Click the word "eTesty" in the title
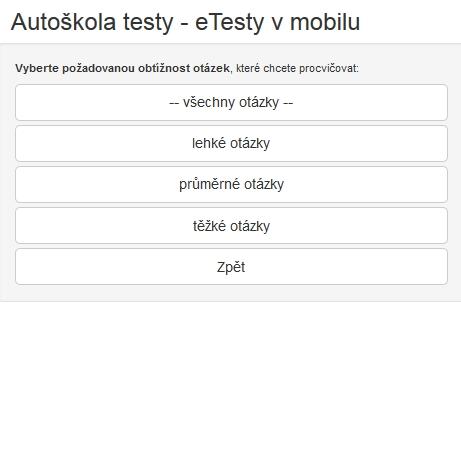The image size is (461, 475). coord(229,23)
